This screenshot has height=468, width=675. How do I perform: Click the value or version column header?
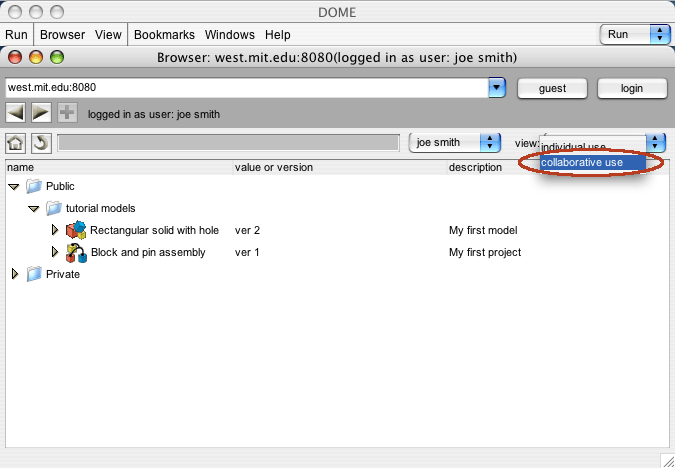tap(340, 167)
